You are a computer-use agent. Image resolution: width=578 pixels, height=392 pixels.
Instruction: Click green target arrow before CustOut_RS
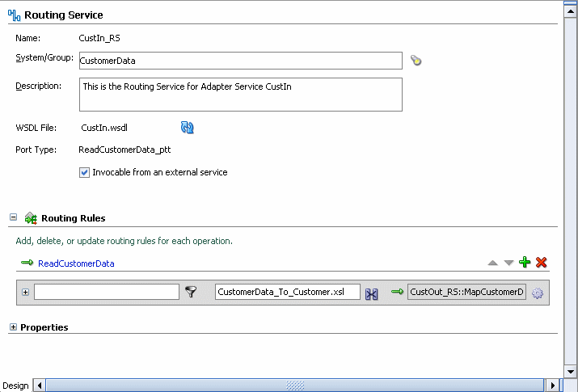(397, 292)
